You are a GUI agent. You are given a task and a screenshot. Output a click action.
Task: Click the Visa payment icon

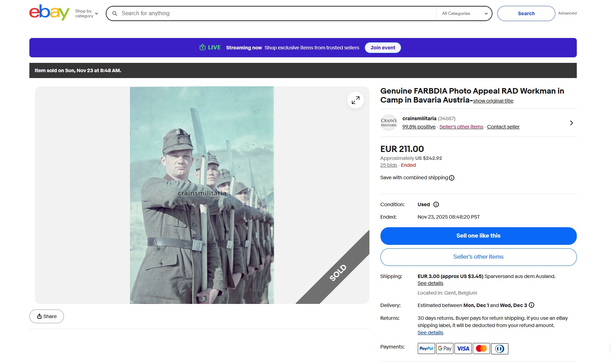pos(463,348)
